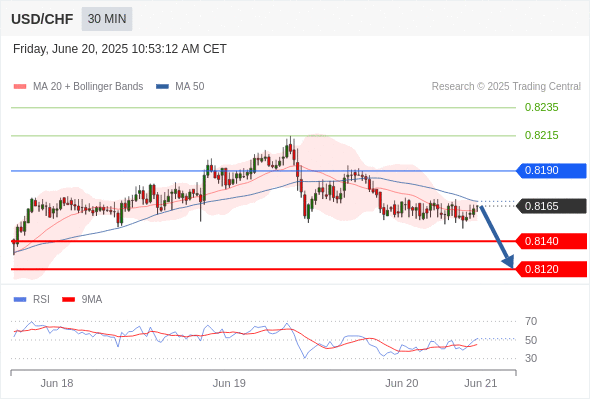
Task: Select the red 0.8140 support price tag
Action: click(x=551, y=241)
